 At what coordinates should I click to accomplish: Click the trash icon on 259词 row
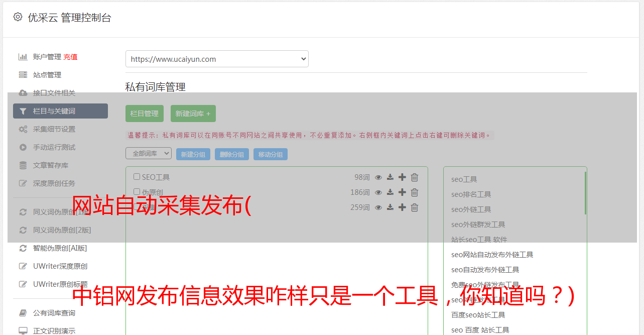click(x=415, y=207)
